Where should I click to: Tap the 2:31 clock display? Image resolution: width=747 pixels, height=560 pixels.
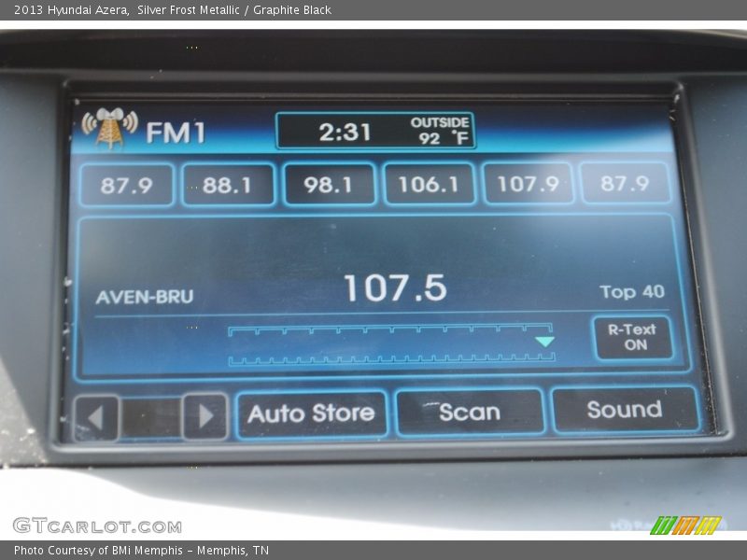345,132
